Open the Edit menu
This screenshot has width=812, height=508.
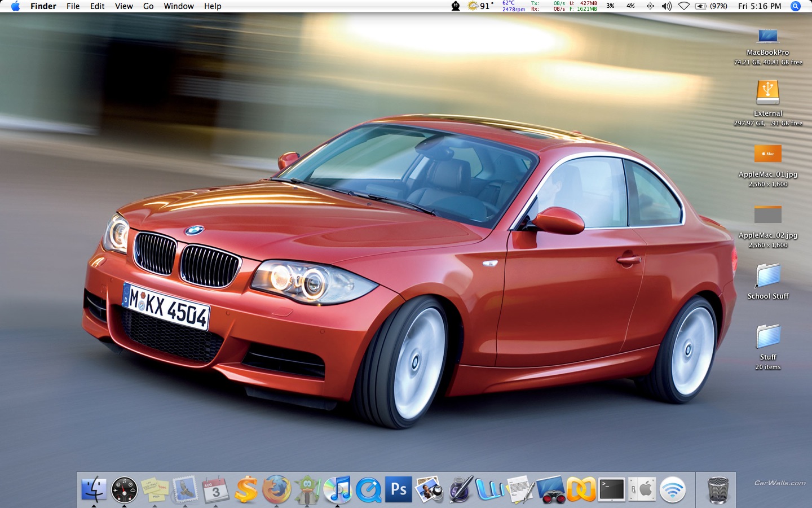(x=98, y=6)
